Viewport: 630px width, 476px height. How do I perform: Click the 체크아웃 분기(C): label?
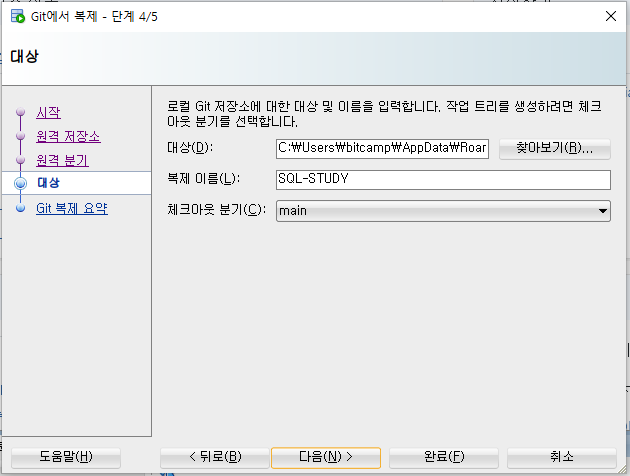coord(217,209)
